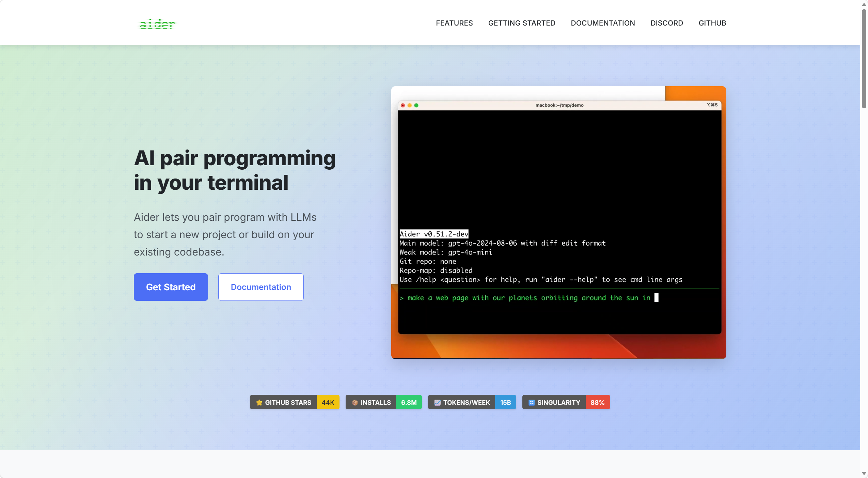Click the 88% singularity value
Image resolution: width=868 pixels, height=478 pixels.
(598, 402)
